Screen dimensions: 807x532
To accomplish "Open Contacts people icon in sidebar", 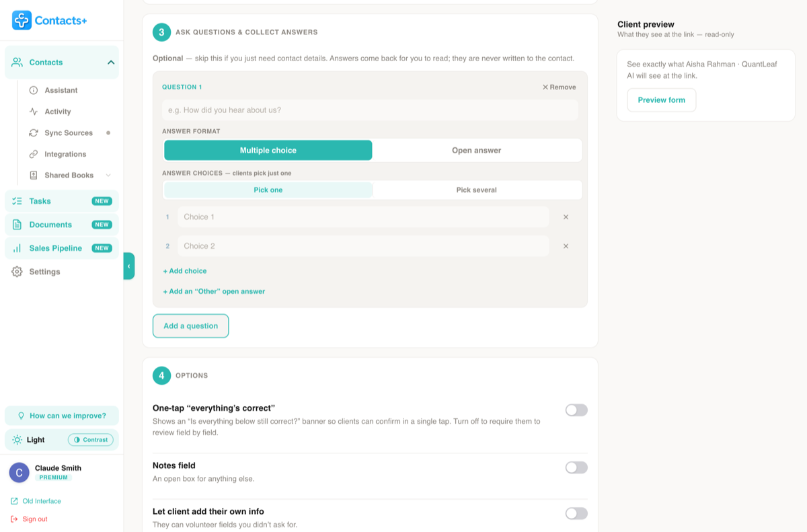I will [x=17, y=62].
